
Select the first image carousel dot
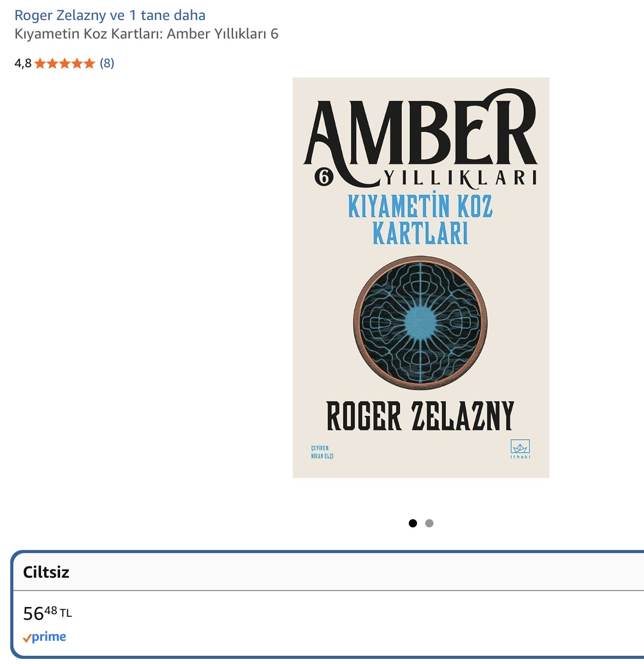pos(413,523)
